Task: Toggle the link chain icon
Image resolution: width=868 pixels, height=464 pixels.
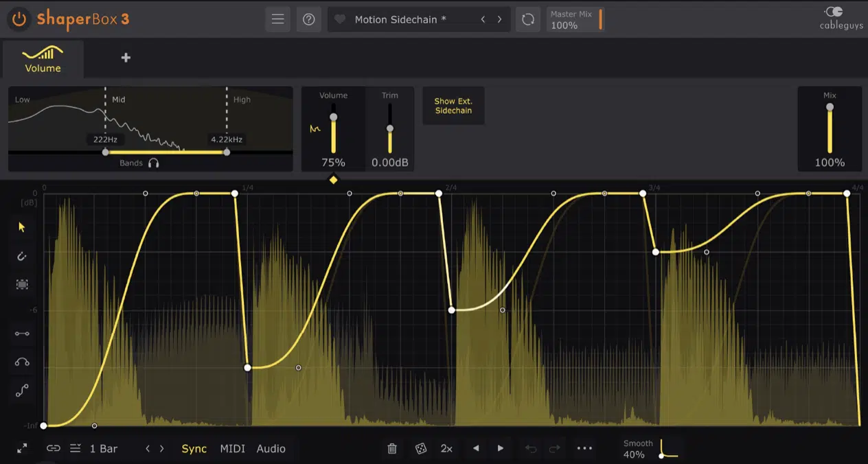Action: point(54,448)
